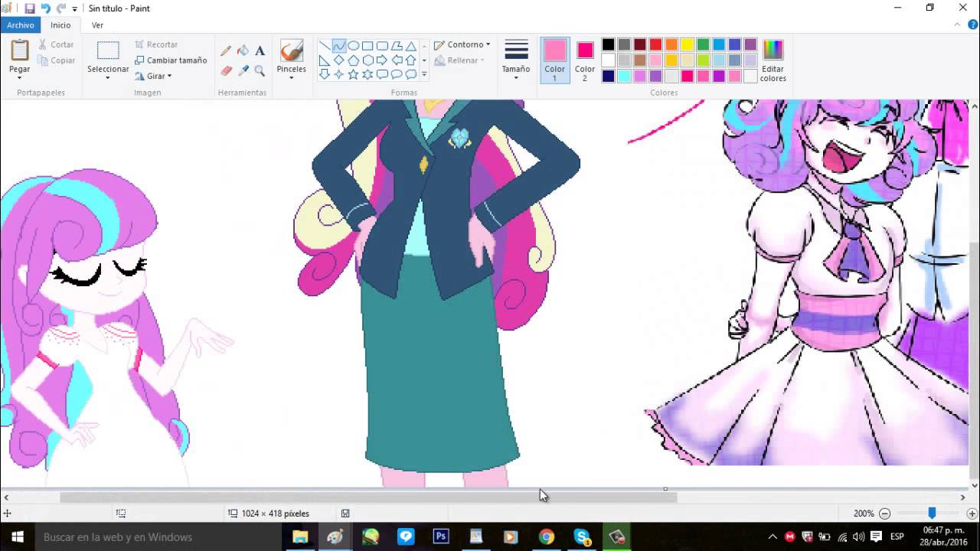Open the Archivo file menu
This screenshot has height=551, width=980.
coord(21,25)
